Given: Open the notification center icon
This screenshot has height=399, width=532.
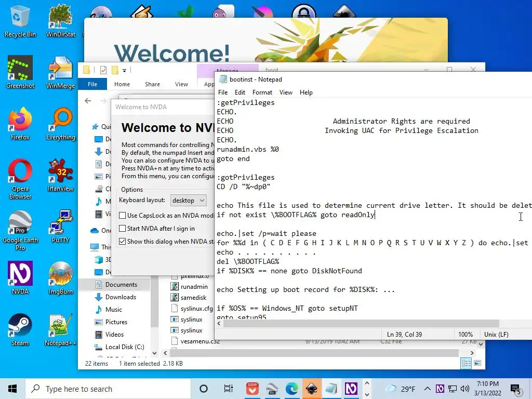Looking at the screenshot, I should click(516, 389).
